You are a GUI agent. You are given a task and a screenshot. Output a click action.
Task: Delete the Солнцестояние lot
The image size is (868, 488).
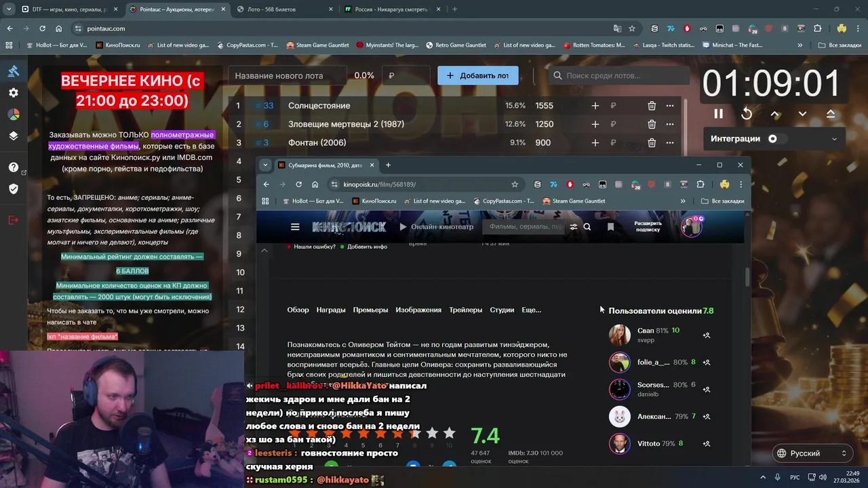tap(652, 106)
